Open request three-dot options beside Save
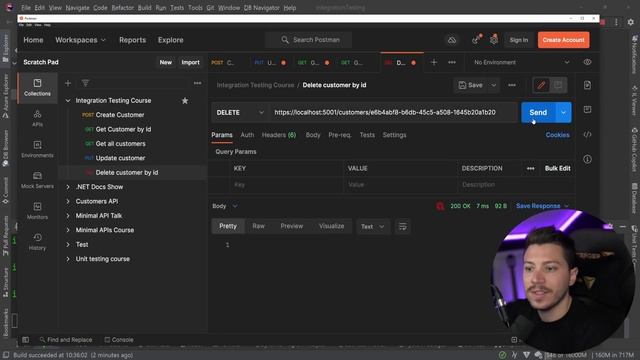The height and width of the screenshot is (360, 640). coord(512,85)
